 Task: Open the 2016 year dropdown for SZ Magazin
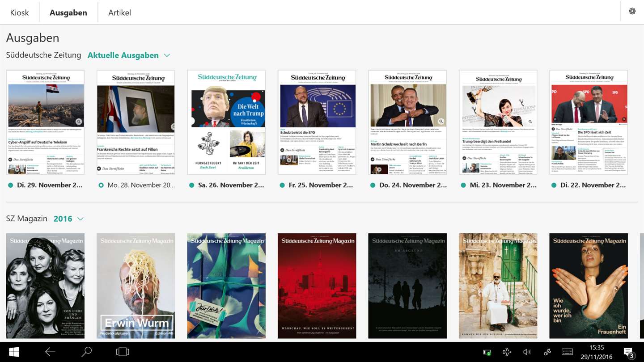68,219
